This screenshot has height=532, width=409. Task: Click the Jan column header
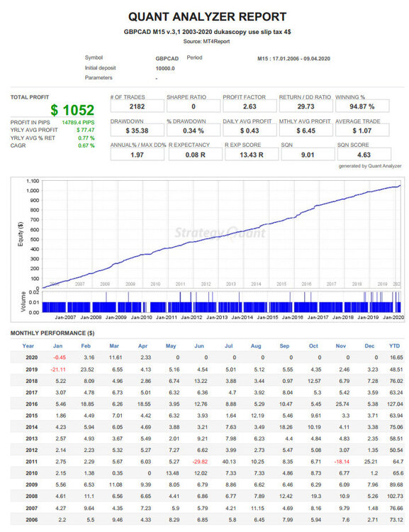58,345
